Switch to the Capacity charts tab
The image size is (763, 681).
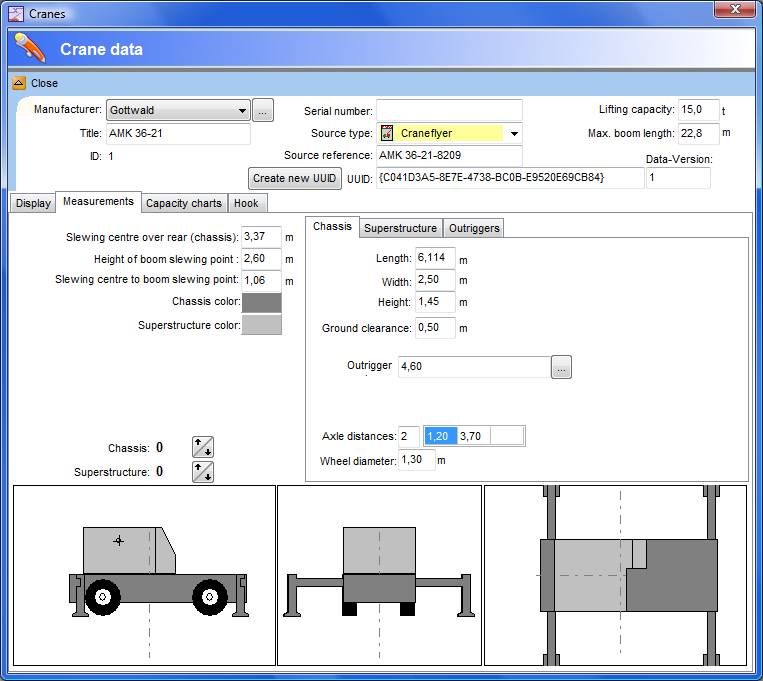pyautogui.click(x=184, y=203)
